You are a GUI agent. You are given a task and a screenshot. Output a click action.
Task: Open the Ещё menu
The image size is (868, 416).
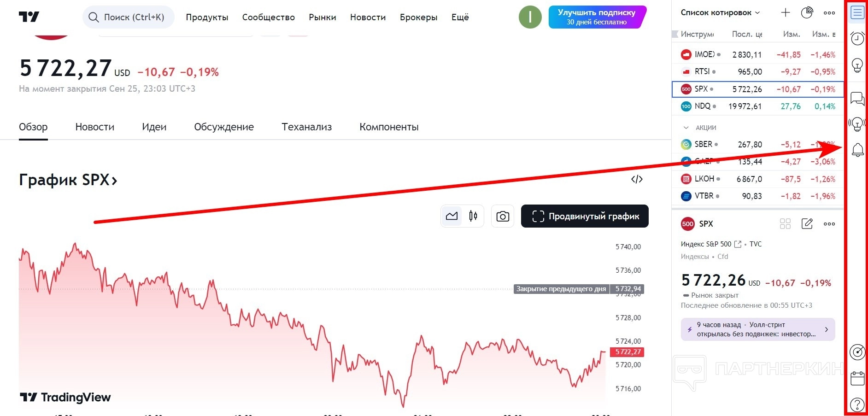point(460,18)
